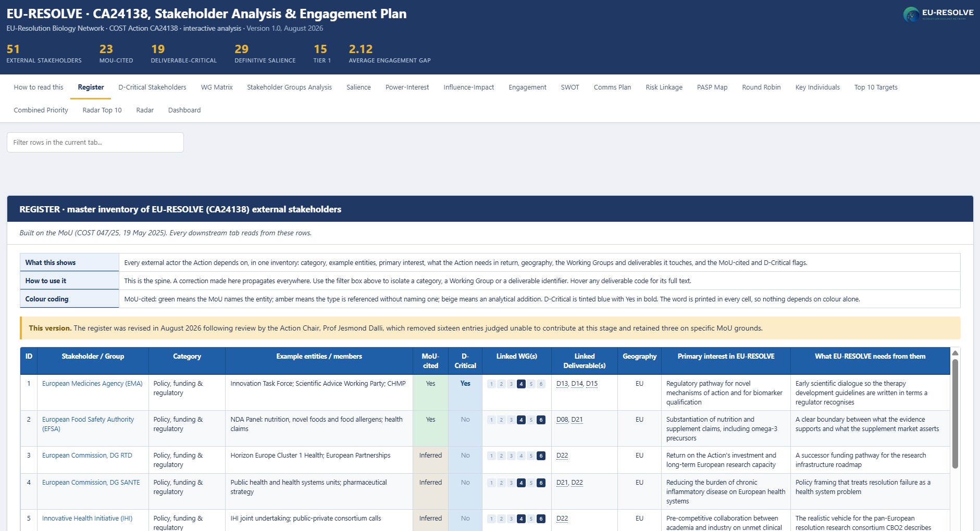Switch to the D-Critical Stakeholders tab
The width and height of the screenshot is (980, 531).
pos(152,87)
